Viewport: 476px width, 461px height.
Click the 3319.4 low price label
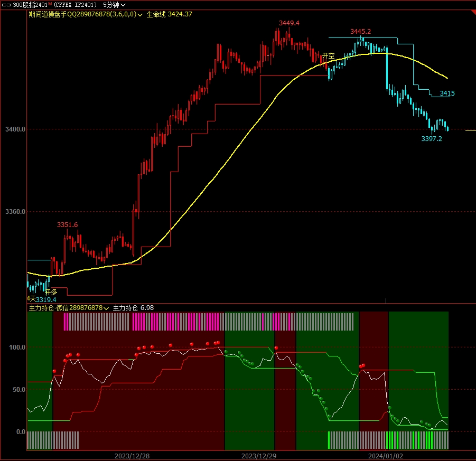[x=45, y=299]
